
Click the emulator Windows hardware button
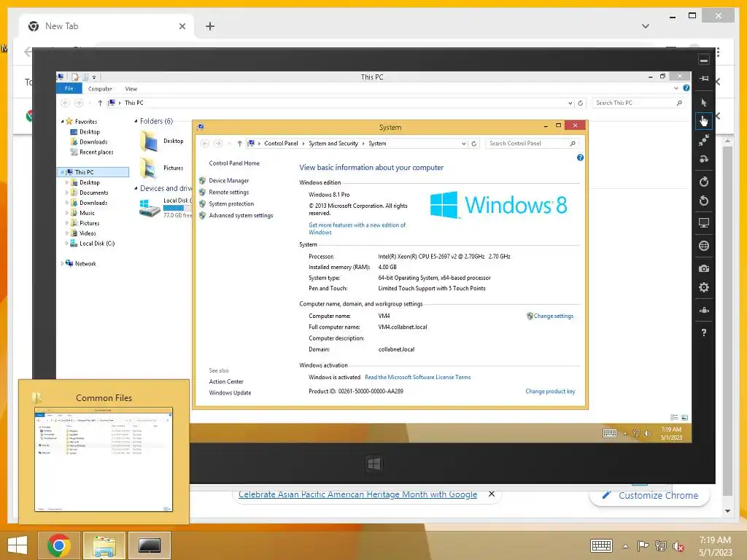pos(374,463)
